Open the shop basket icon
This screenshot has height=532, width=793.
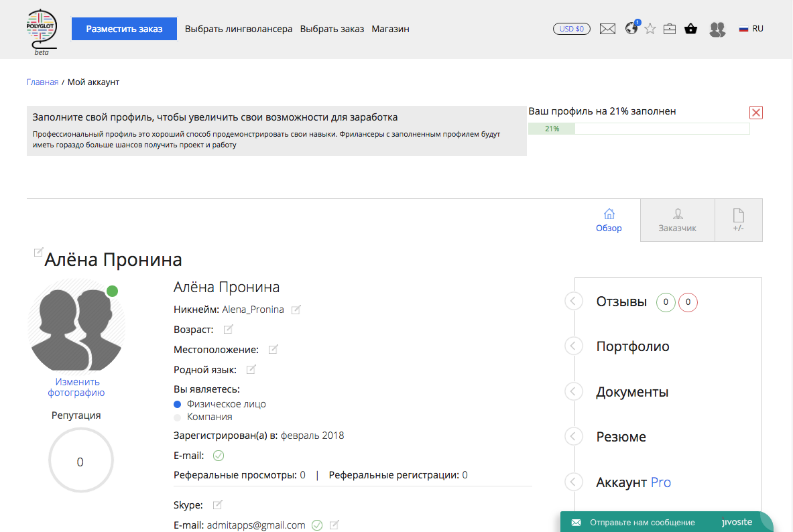pos(691,29)
